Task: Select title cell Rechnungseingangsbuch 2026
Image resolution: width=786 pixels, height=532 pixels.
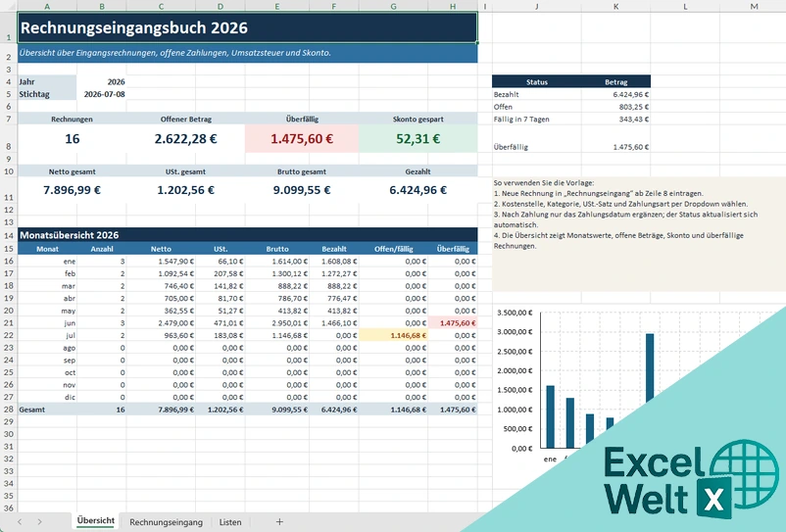Action: pos(248,27)
